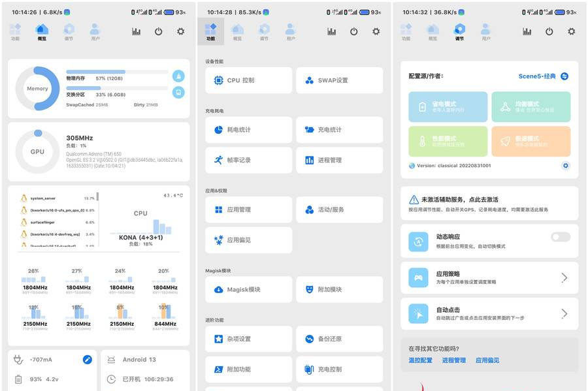This screenshot has width=588, height=391.
Task: Open 概览 tab on the 功能 functions screen
Action: (237, 32)
